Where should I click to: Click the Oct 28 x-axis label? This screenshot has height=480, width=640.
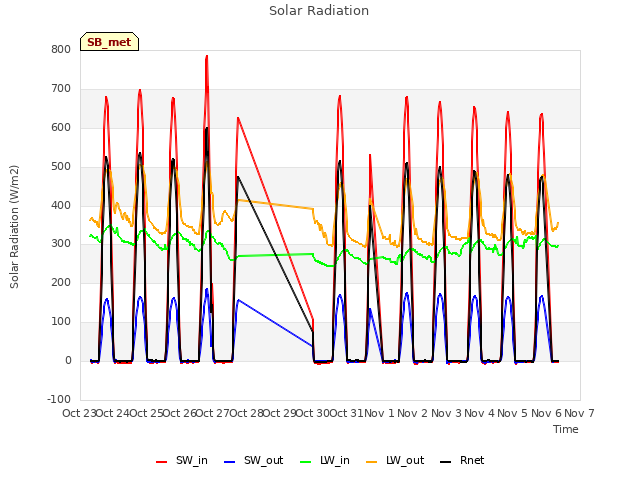point(247,413)
